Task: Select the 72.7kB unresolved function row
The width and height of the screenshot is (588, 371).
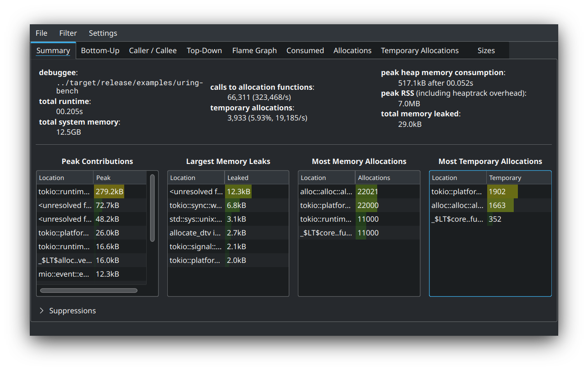Action: [92, 205]
